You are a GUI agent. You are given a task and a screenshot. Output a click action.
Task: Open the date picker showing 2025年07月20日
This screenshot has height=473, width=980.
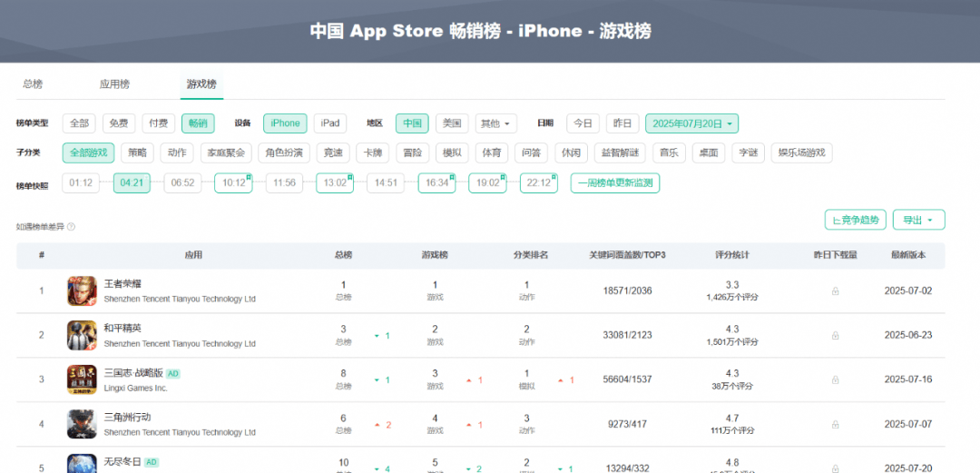692,123
